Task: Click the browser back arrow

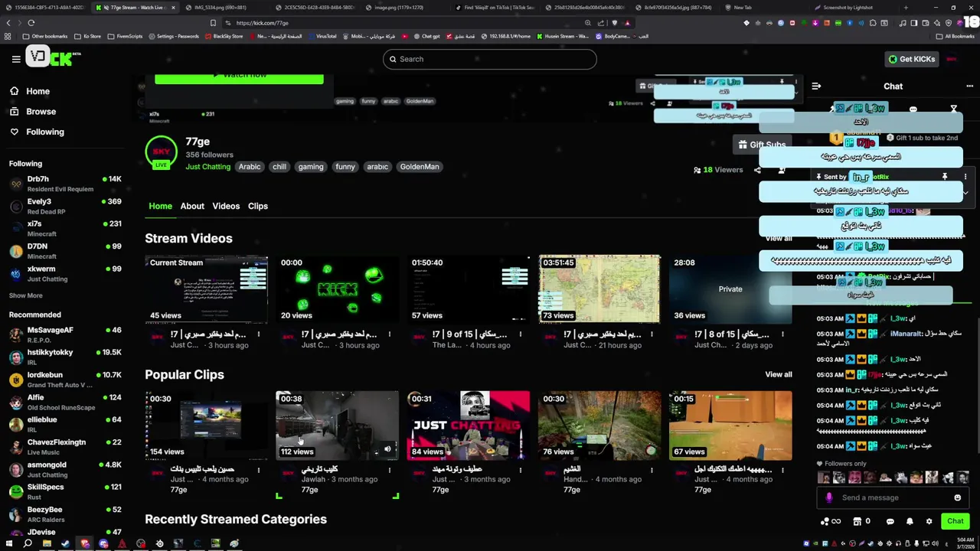Action: pyautogui.click(x=8, y=23)
